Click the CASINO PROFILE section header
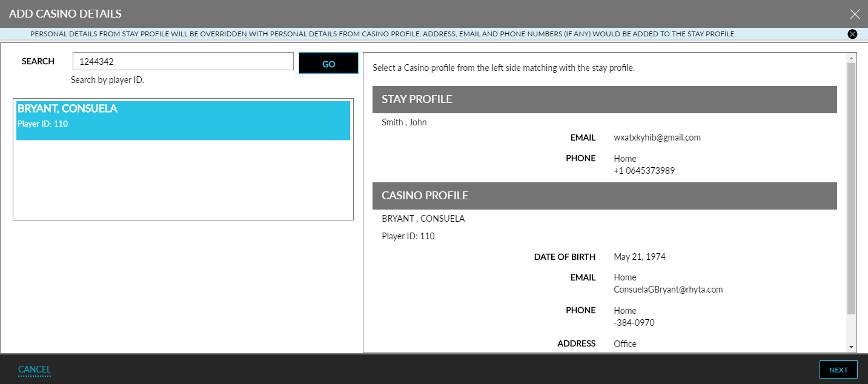This screenshot has height=384, width=868. pos(605,196)
